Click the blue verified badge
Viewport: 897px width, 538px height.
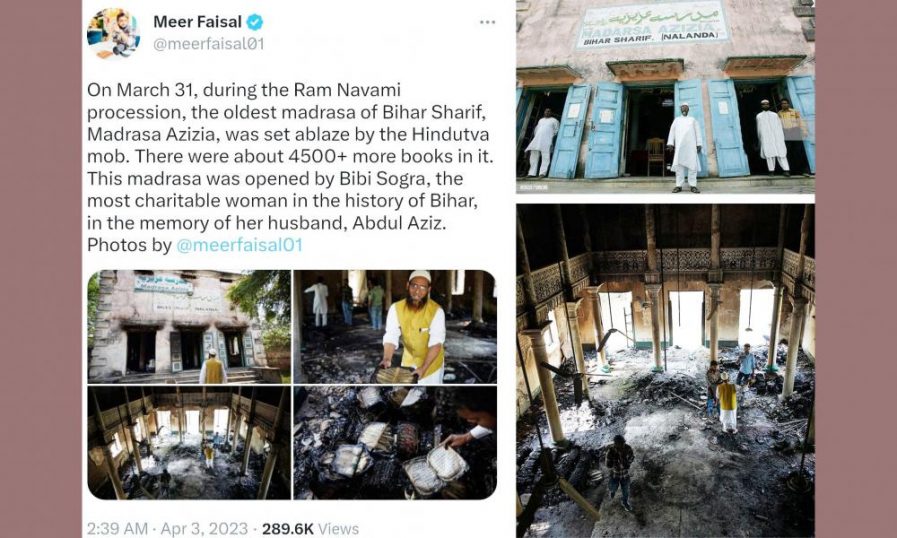click(x=255, y=22)
